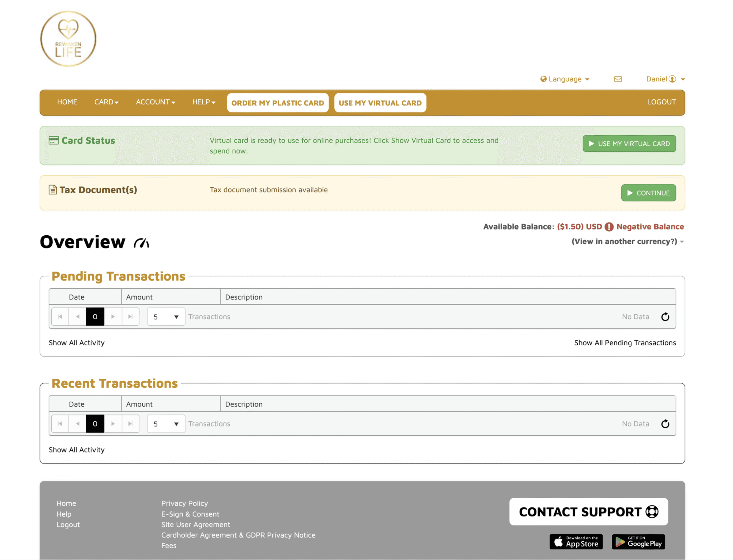This screenshot has height=560, width=733.
Task: Open the App Store download badge
Action: pyautogui.click(x=576, y=542)
